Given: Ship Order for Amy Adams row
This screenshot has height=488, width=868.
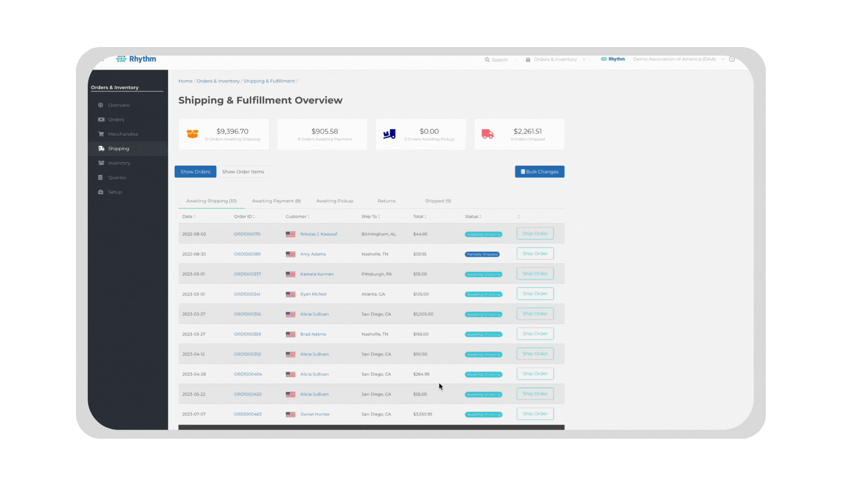Looking at the screenshot, I should [535, 253].
